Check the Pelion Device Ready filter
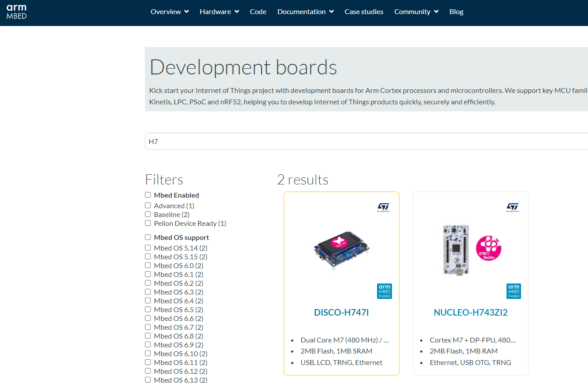The height and width of the screenshot is (383, 588). point(148,223)
